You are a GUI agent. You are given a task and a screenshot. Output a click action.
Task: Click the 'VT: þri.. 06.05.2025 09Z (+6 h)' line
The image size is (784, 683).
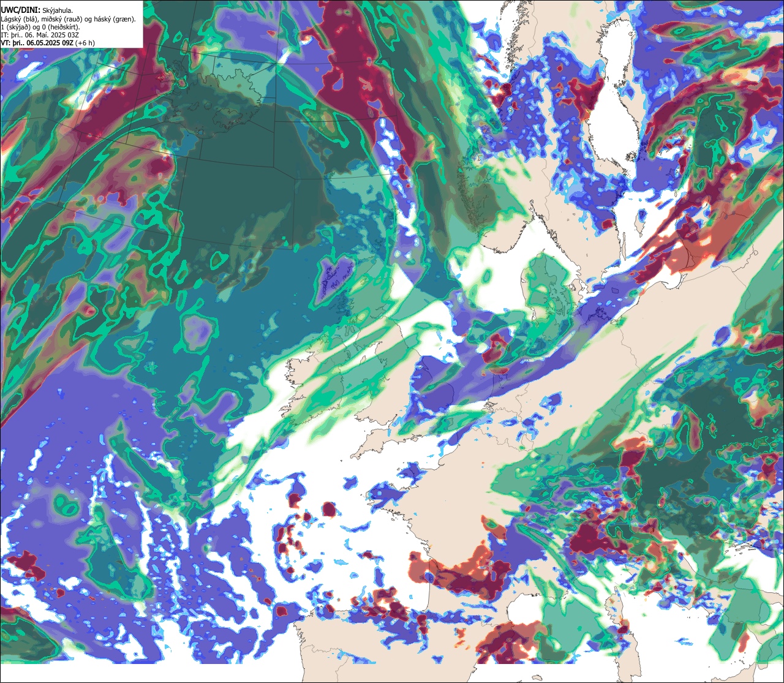point(48,43)
